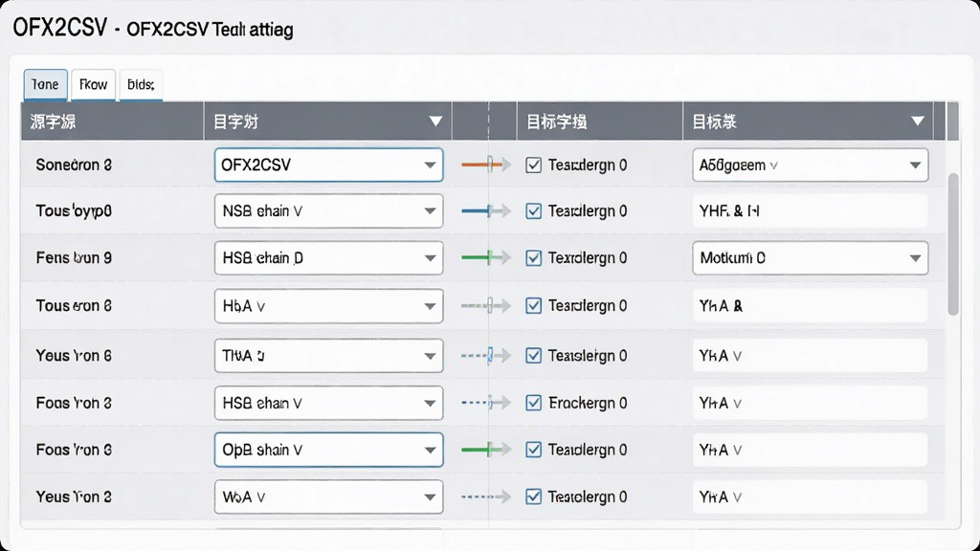Select the "Tous eron 8" source label
The height and width of the screenshot is (551, 980).
point(74,305)
